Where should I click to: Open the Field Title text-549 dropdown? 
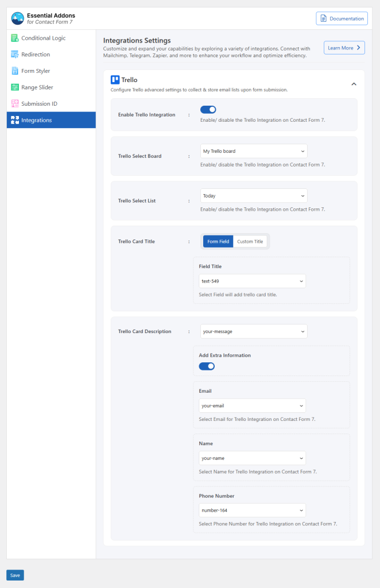(252, 281)
